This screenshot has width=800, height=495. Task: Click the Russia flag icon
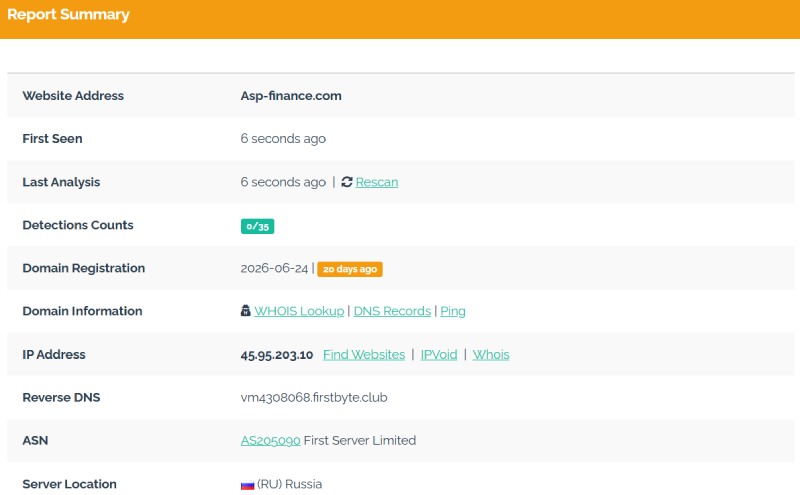[247, 485]
